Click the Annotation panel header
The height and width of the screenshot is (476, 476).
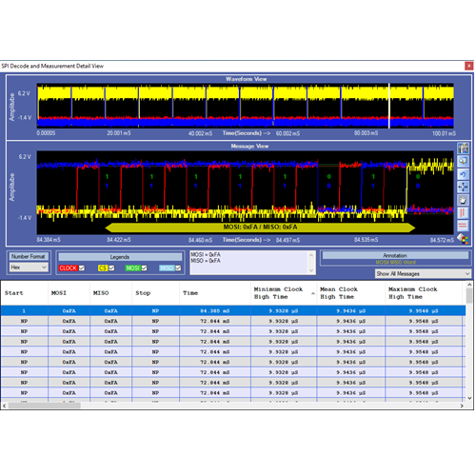(395, 255)
